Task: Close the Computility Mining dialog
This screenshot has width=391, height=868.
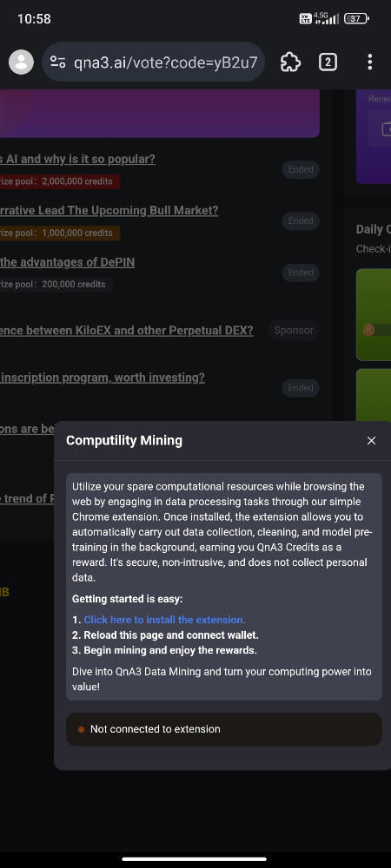Action: (x=371, y=441)
